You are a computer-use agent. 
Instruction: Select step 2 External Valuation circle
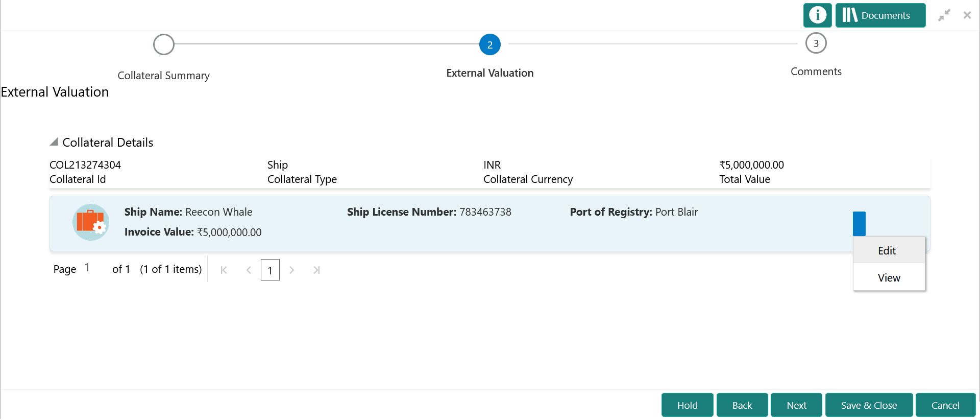pyautogui.click(x=490, y=44)
